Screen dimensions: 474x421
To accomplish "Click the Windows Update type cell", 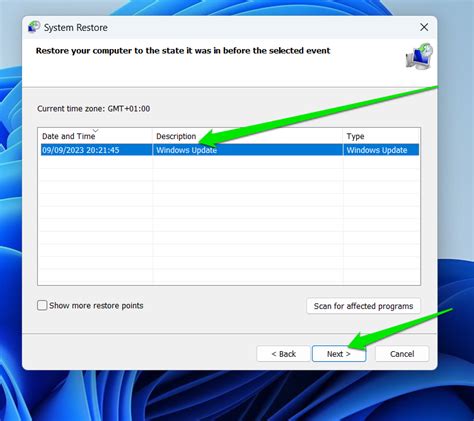I will [x=377, y=150].
